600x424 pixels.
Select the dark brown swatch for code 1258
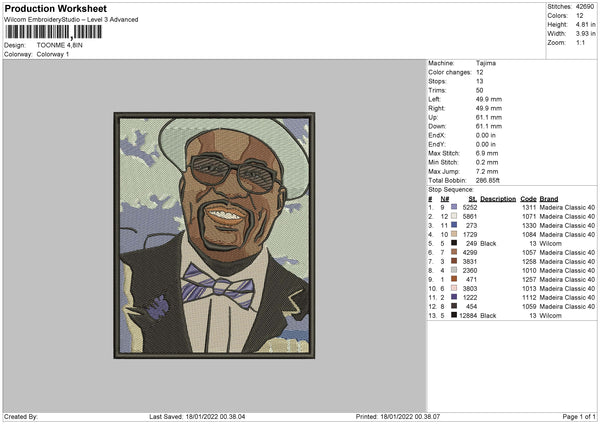[454, 261]
